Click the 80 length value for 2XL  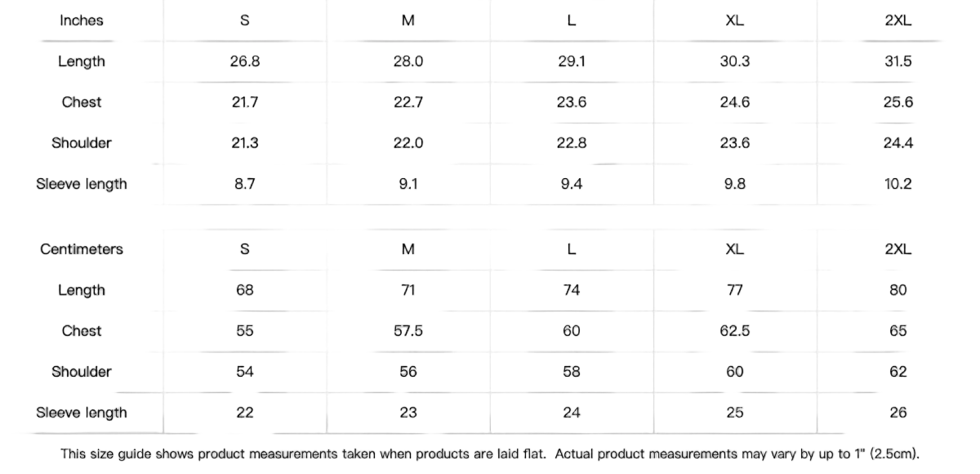pos(898,290)
